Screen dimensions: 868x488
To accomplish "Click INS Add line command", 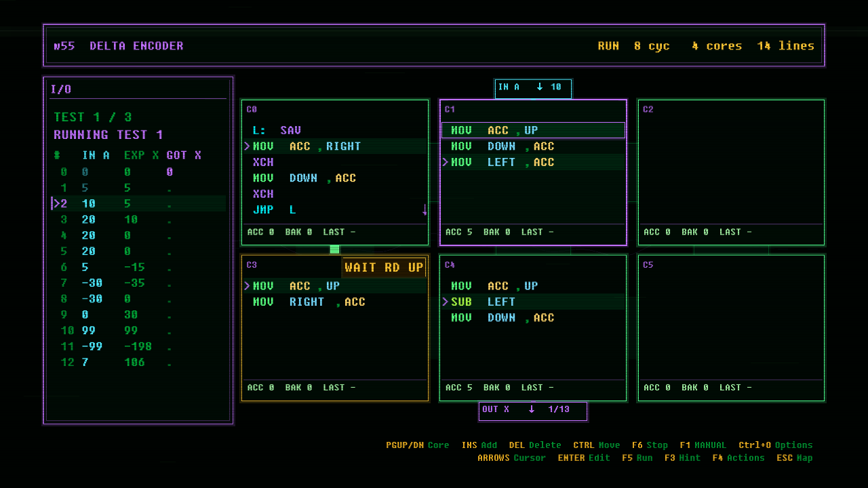I will click(479, 445).
